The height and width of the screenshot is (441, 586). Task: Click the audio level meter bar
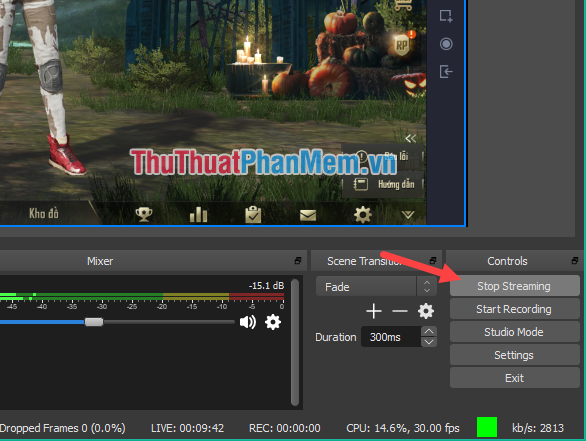coord(142,297)
